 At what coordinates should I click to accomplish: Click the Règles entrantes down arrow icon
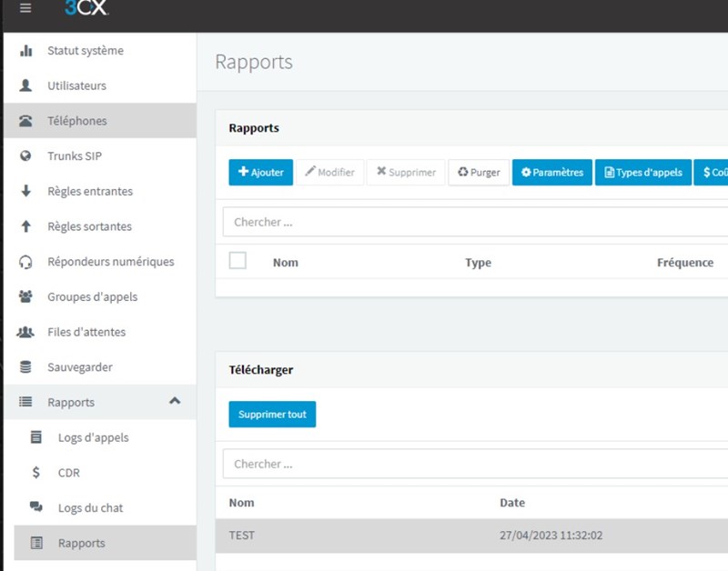26,192
